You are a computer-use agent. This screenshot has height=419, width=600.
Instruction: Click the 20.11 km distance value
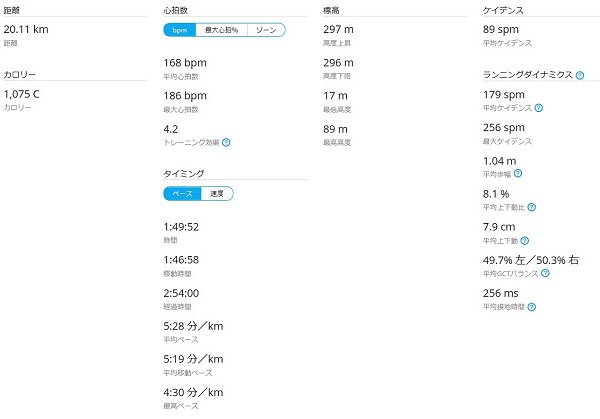pos(26,29)
